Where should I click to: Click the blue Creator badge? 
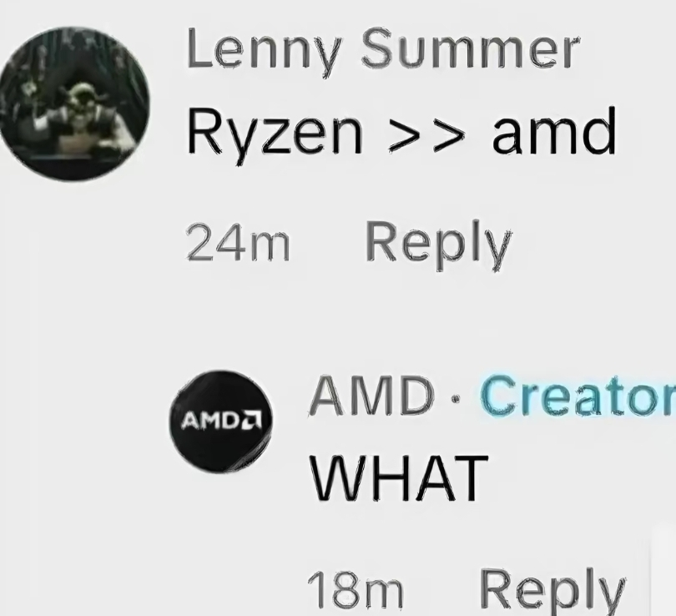pyautogui.click(x=578, y=396)
